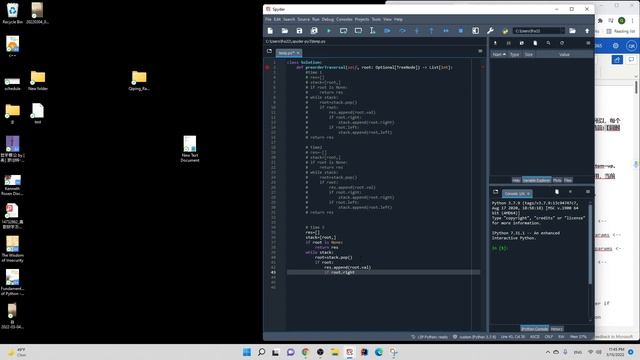Sort variables by the Name column header
Image resolution: width=640 pixels, height=360 pixels.
[499, 54]
